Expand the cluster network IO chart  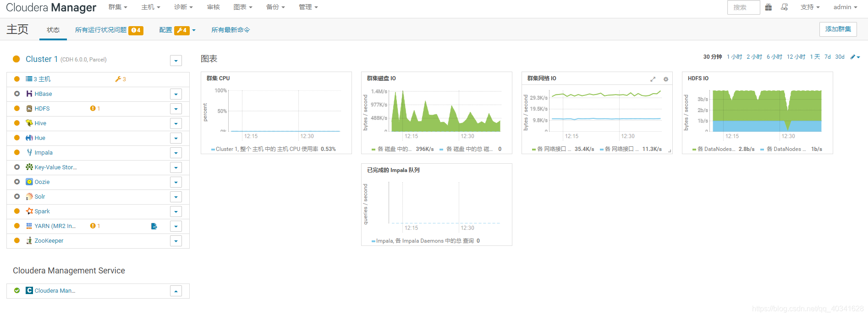click(x=653, y=79)
